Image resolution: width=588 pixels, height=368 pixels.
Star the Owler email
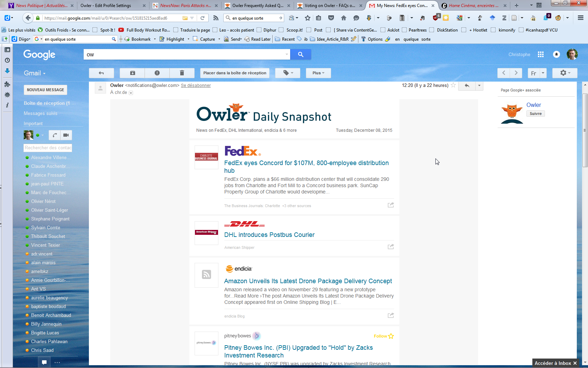pos(453,85)
